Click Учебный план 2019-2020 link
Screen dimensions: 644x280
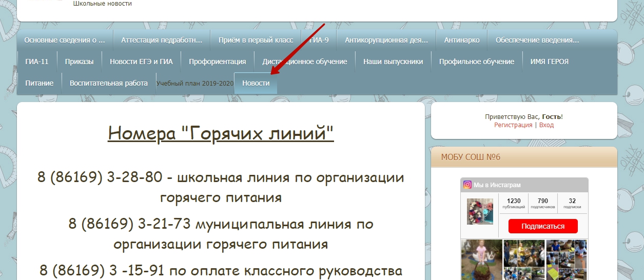tap(195, 83)
